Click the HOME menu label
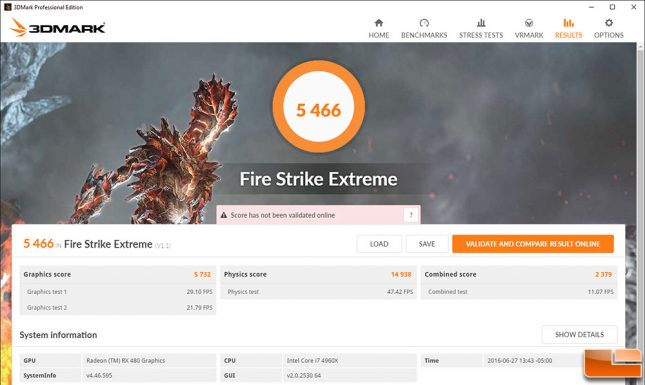This screenshot has width=645, height=385. point(379,35)
